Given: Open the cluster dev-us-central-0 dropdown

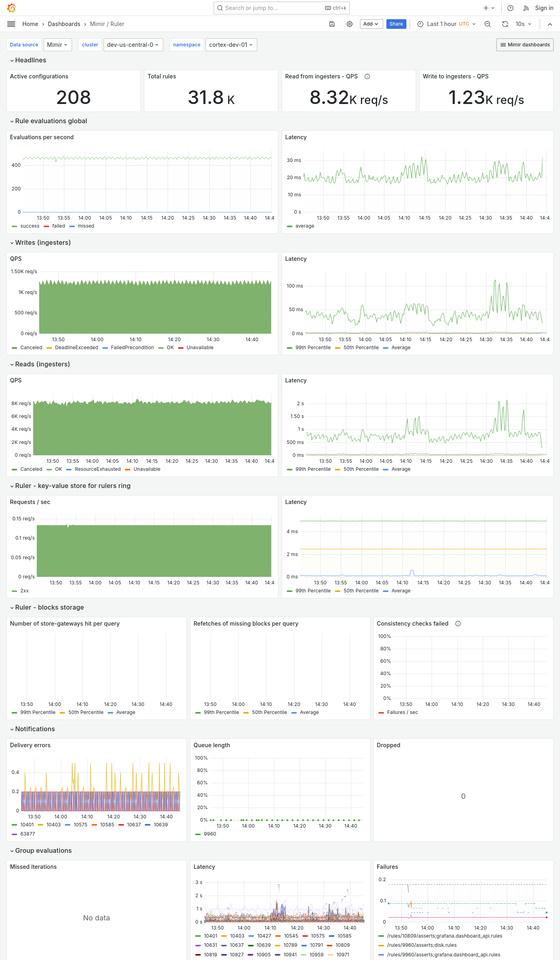Looking at the screenshot, I should 133,45.
